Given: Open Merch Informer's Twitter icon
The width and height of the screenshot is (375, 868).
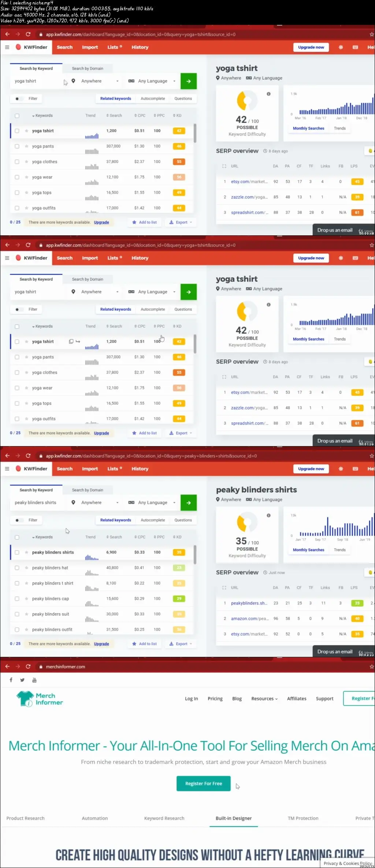Looking at the screenshot, I should 22,680.
